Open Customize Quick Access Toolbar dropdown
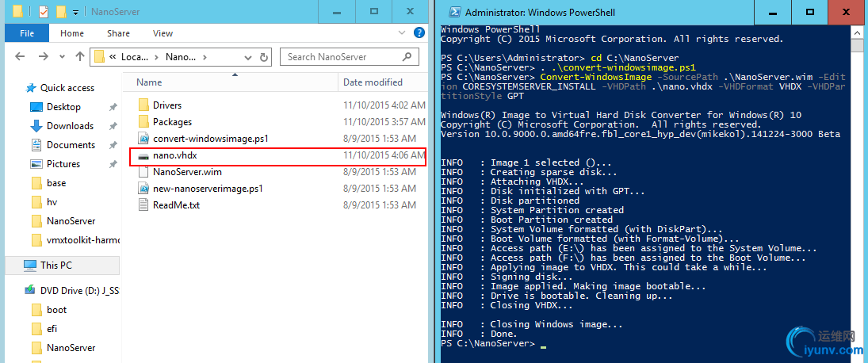This screenshot has width=868, height=363. [x=75, y=12]
